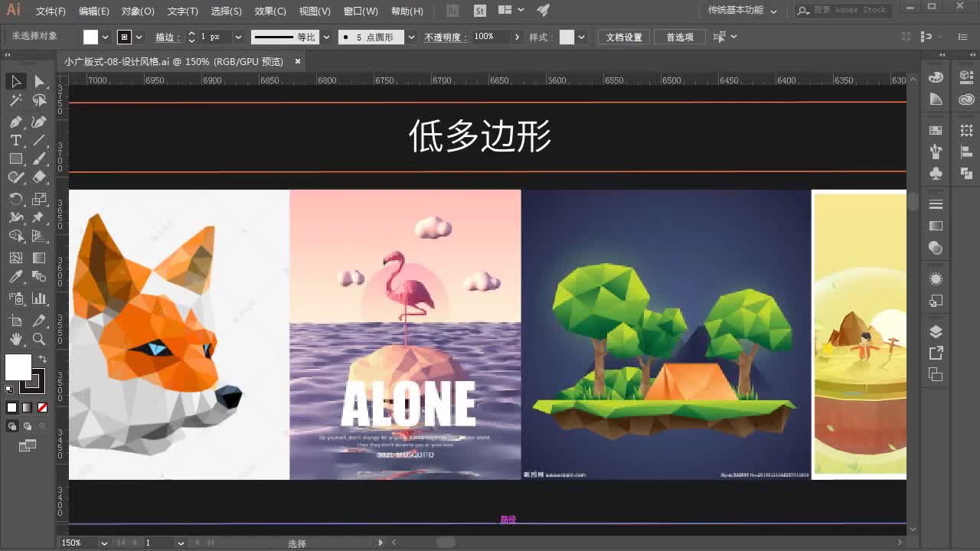Select the Shaper tool

click(15, 177)
